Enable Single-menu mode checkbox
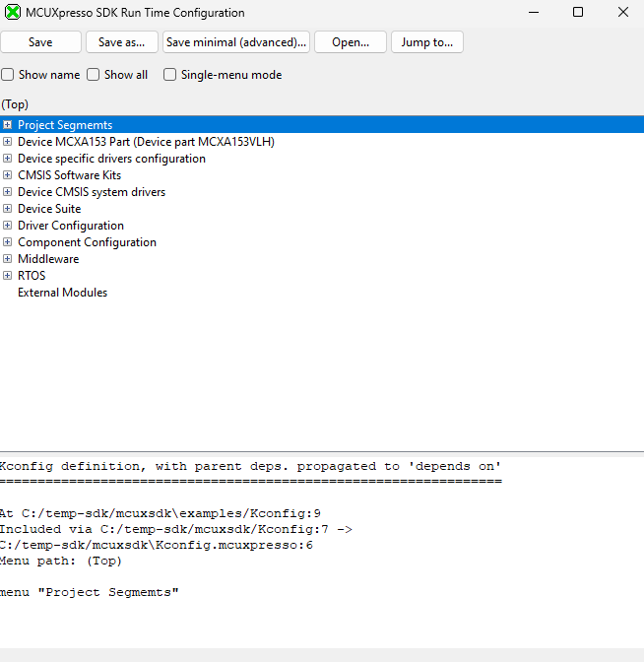The height and width of the screenshot is (662, 644). [x=169, y=75]
